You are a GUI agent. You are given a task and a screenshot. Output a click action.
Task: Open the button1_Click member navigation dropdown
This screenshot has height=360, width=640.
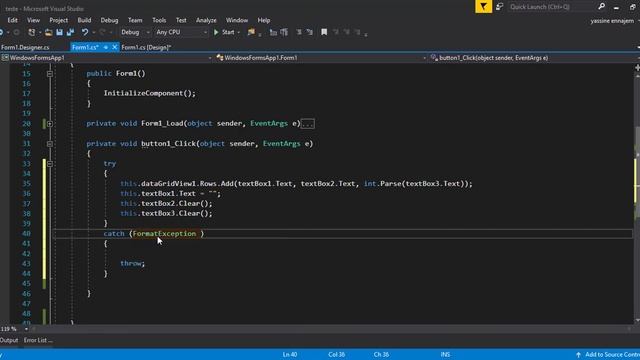coord(534,58)
